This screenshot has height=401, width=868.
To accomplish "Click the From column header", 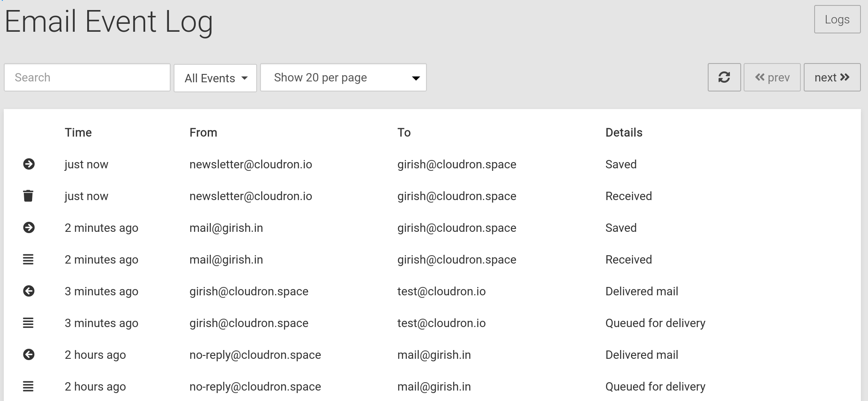I will [203, 132].
